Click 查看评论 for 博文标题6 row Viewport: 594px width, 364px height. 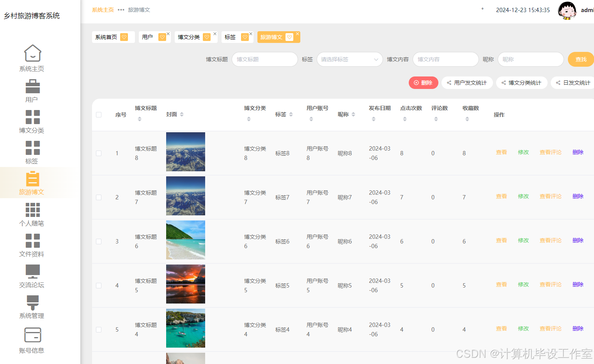551,240
